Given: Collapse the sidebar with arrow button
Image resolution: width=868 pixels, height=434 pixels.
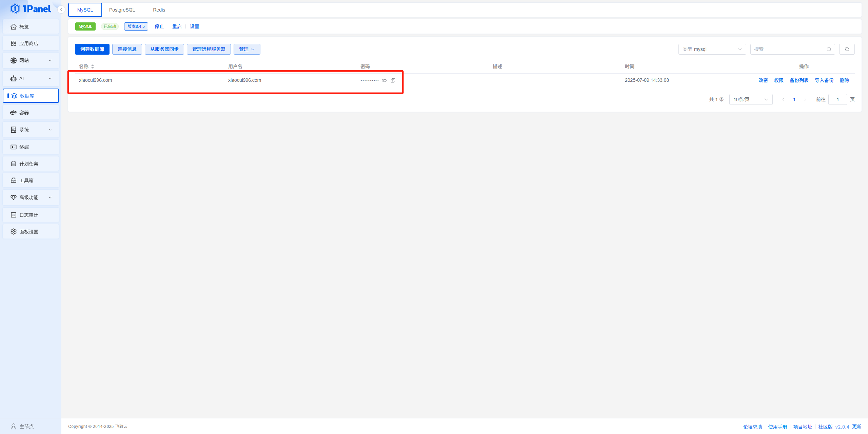Looking at the screenshot, I should pyautogui.click(x=61, y=10).
